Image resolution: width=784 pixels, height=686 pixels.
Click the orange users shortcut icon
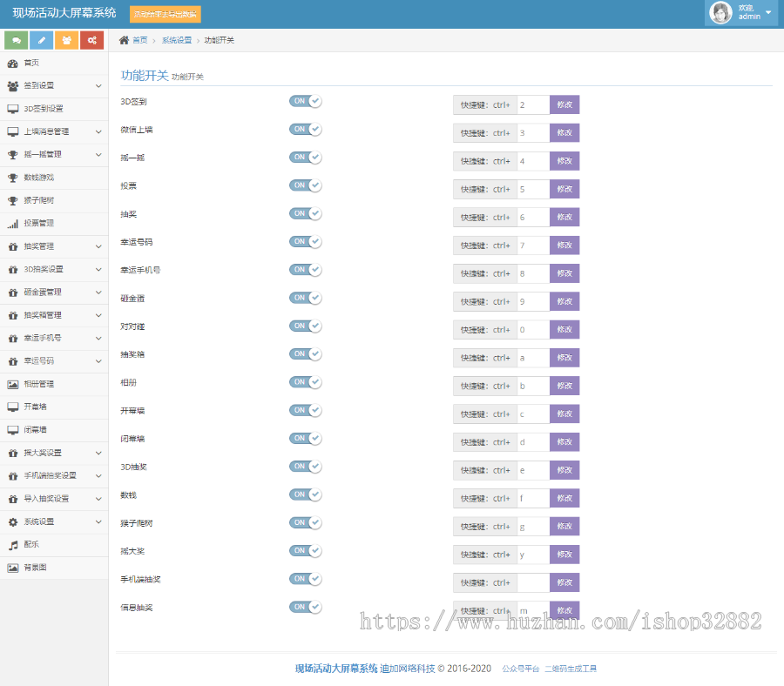[x=66, y=40]
